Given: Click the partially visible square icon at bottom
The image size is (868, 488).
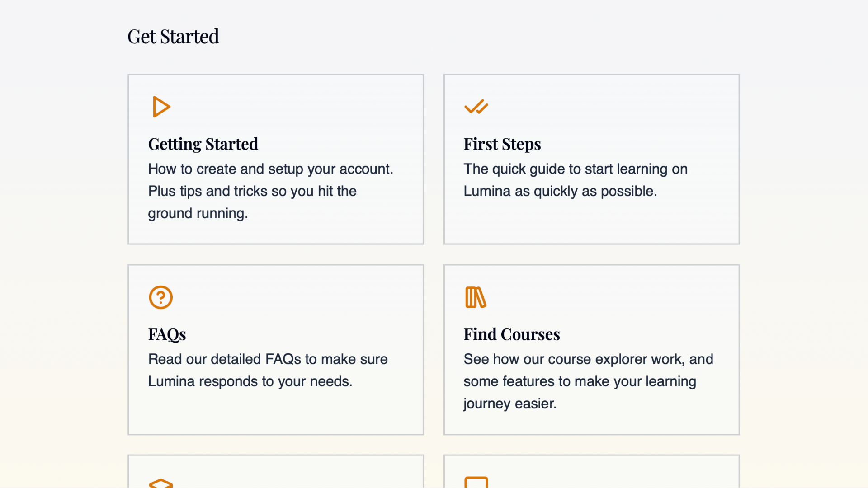Looking at the screenshot, I should click(x=476, y=482).
